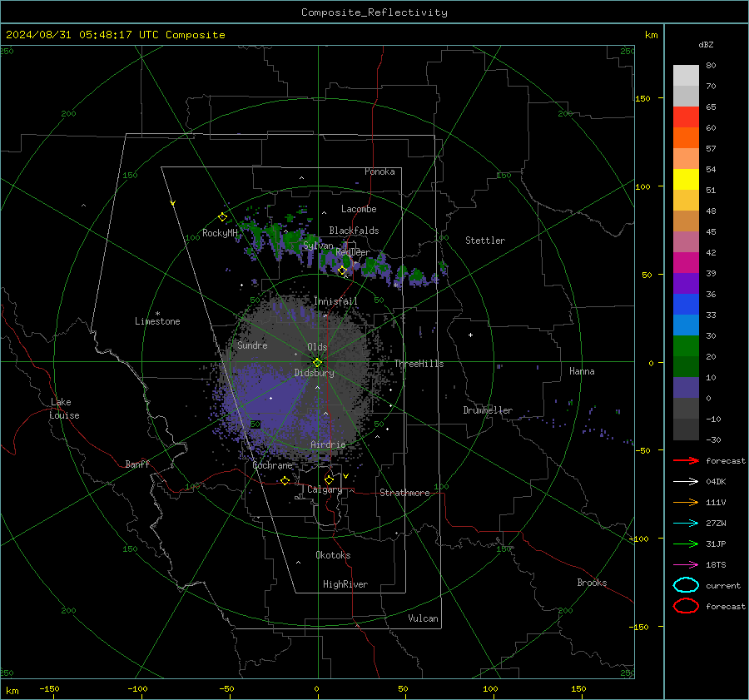
Task: Click the Blackfalds city label
Action: click(354, 231)
